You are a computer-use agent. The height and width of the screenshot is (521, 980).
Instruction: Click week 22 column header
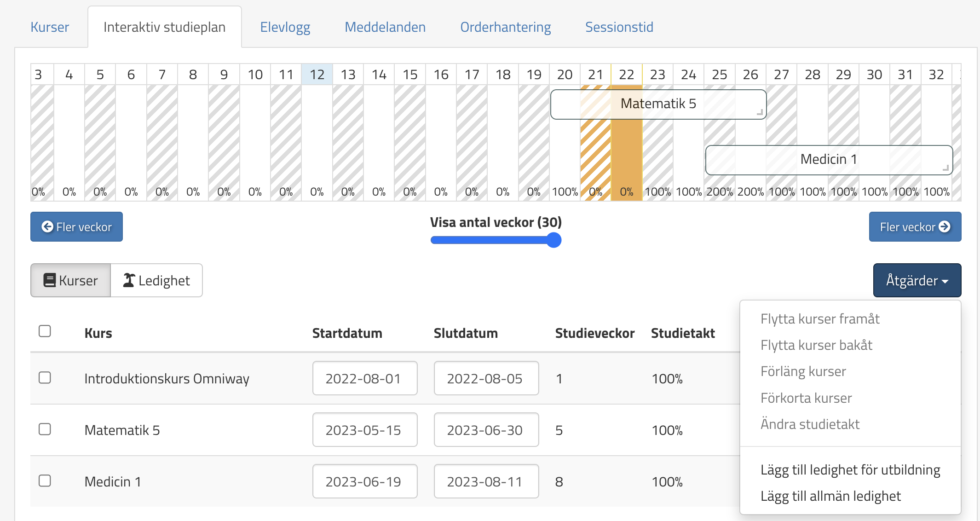pos(626,75)
